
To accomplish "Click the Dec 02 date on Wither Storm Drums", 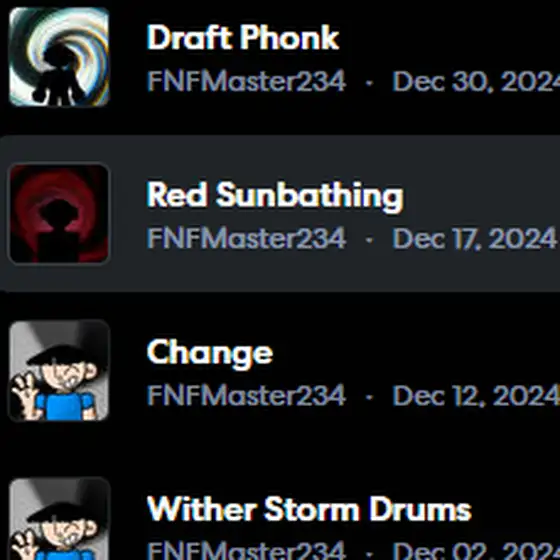I will point(476,550).
